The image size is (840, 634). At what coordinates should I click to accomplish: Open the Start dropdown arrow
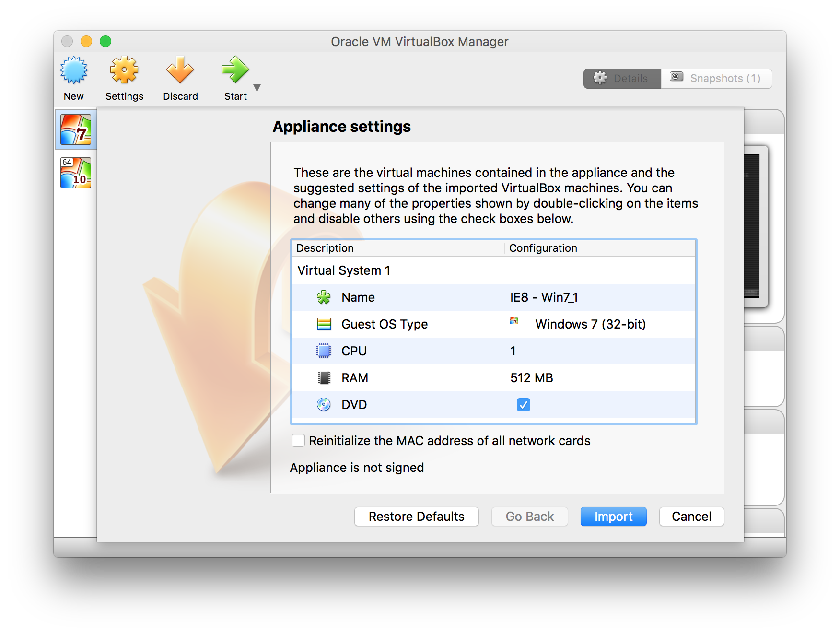(257, 88)
